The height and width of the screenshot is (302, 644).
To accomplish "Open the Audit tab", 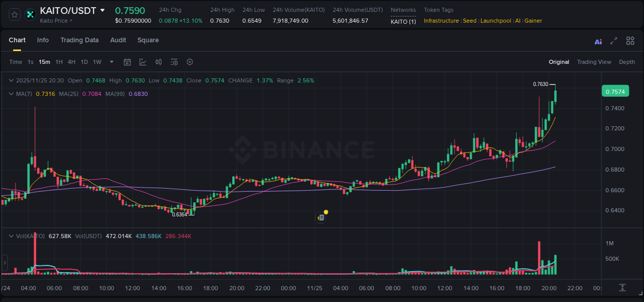I will pos(118,40).
